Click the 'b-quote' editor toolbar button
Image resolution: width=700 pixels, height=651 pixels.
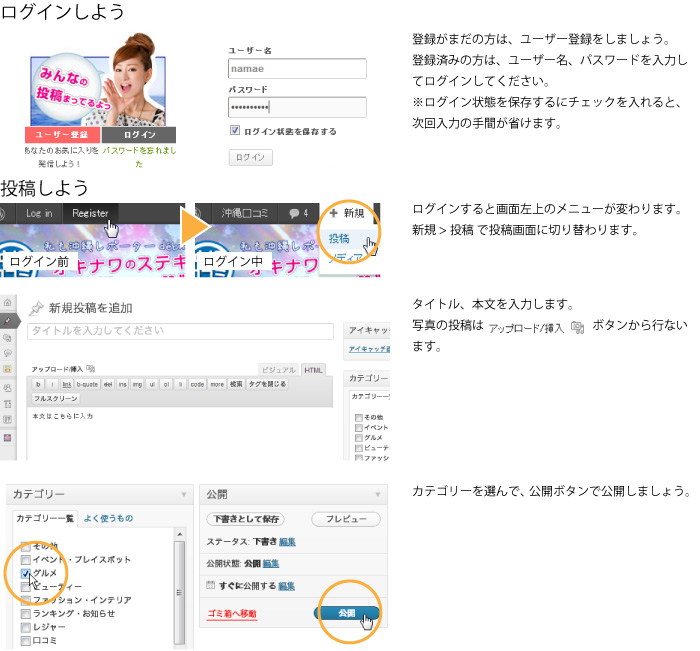pos(88,383)
